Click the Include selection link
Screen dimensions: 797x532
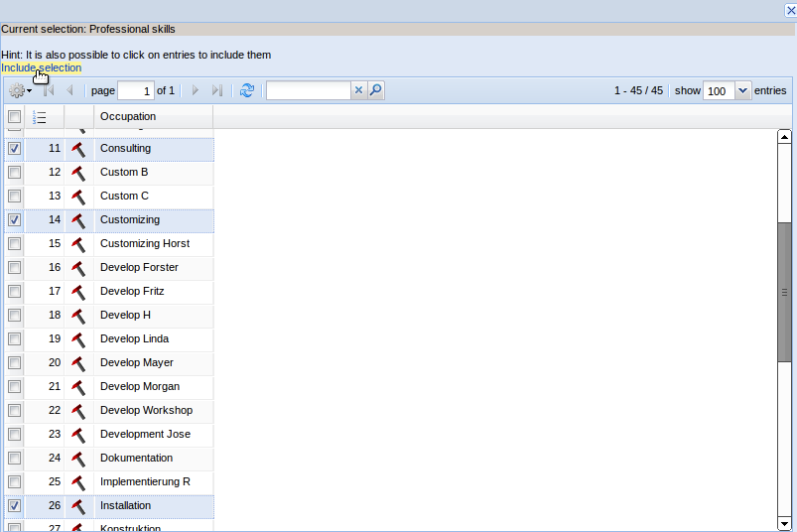pos(42,67)
